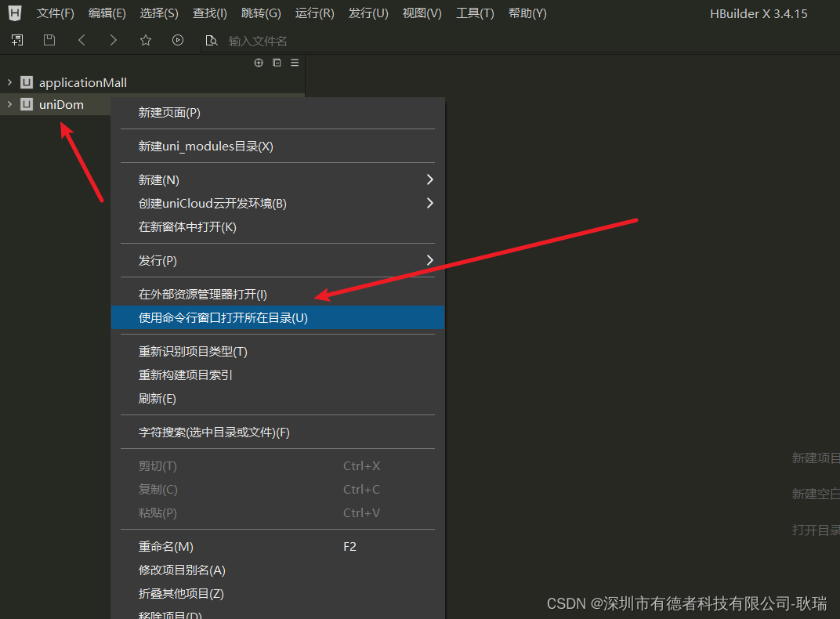This screenshot has height=619, width=840.
Task: Expand the 新建(N) submenu arrow
Action: (429, 180)
